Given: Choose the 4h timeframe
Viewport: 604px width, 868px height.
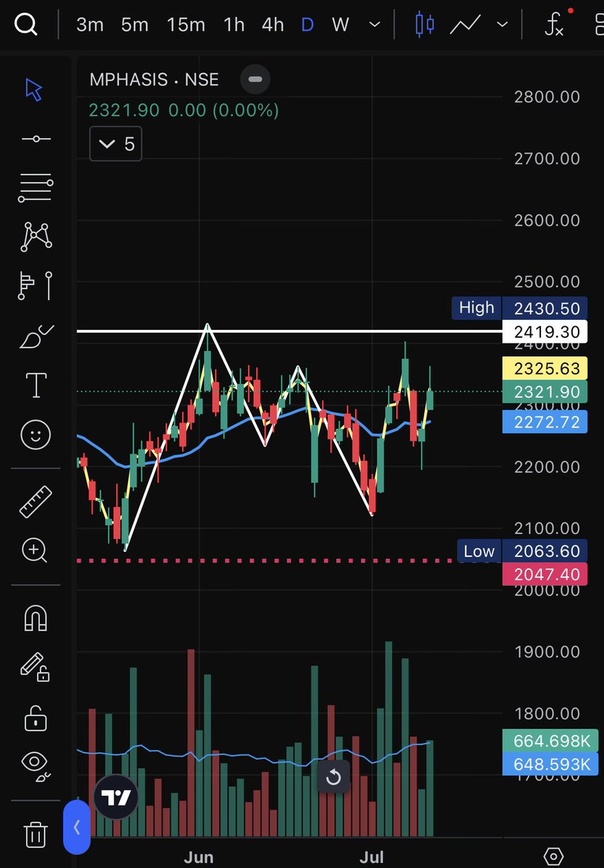Looking at the screenshot, I should 273,25.
